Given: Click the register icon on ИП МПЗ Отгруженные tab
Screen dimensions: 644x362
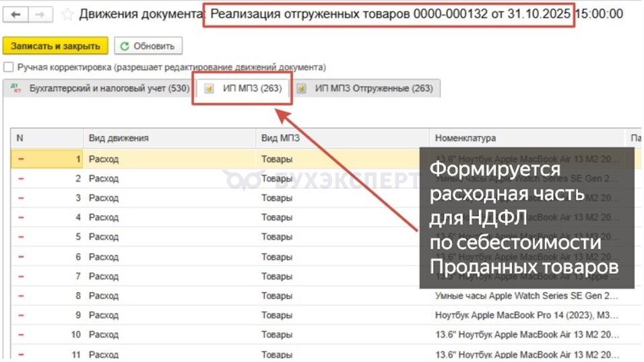Looking at the screenshot, I should tap(302, 88).
